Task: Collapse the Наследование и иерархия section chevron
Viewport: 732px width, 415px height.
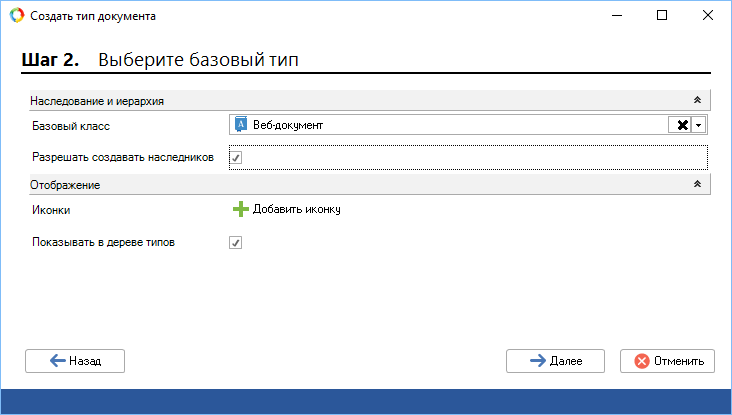Action: [697, 101]
